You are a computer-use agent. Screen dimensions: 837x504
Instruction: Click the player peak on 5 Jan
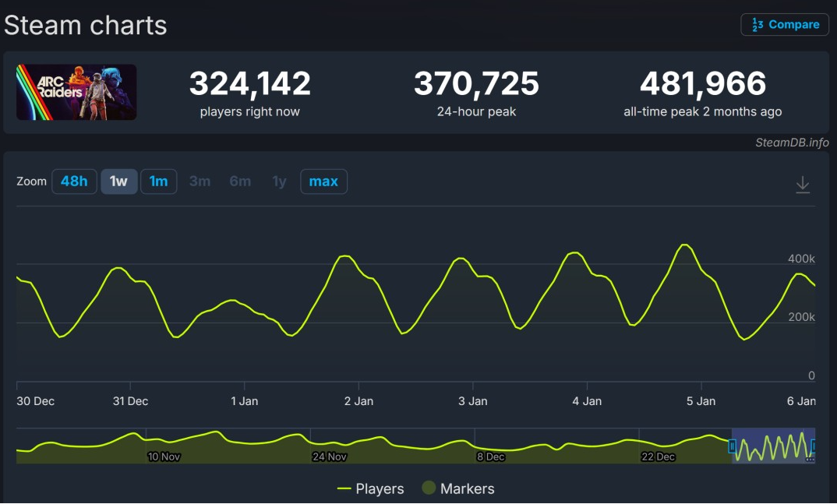tap(684, 245)
